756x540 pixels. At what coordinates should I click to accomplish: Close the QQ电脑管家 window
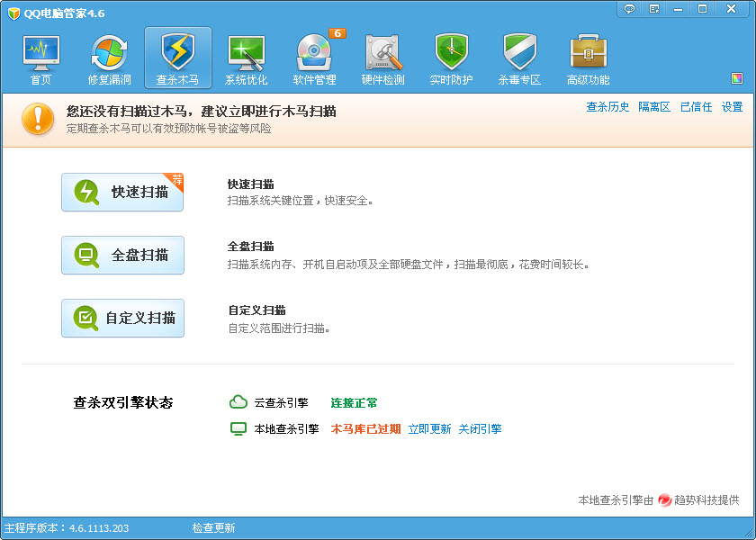pyautogui.click(x=731, y=9)
